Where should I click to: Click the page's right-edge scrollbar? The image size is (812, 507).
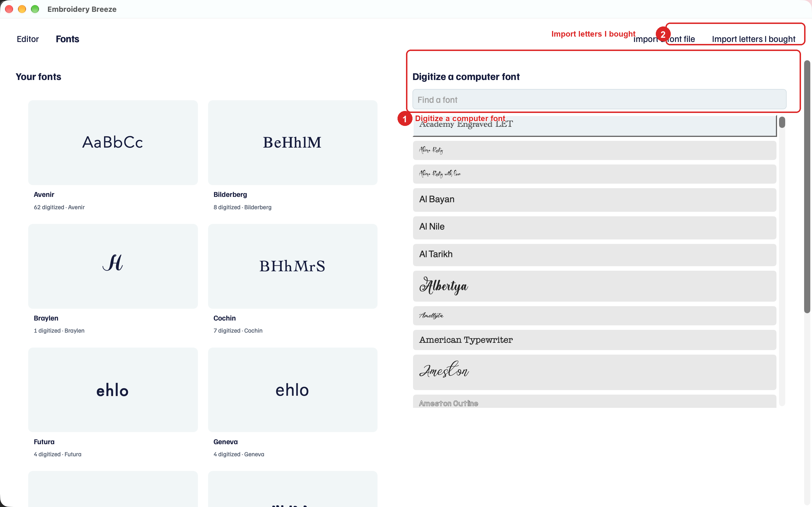(807, 186)
